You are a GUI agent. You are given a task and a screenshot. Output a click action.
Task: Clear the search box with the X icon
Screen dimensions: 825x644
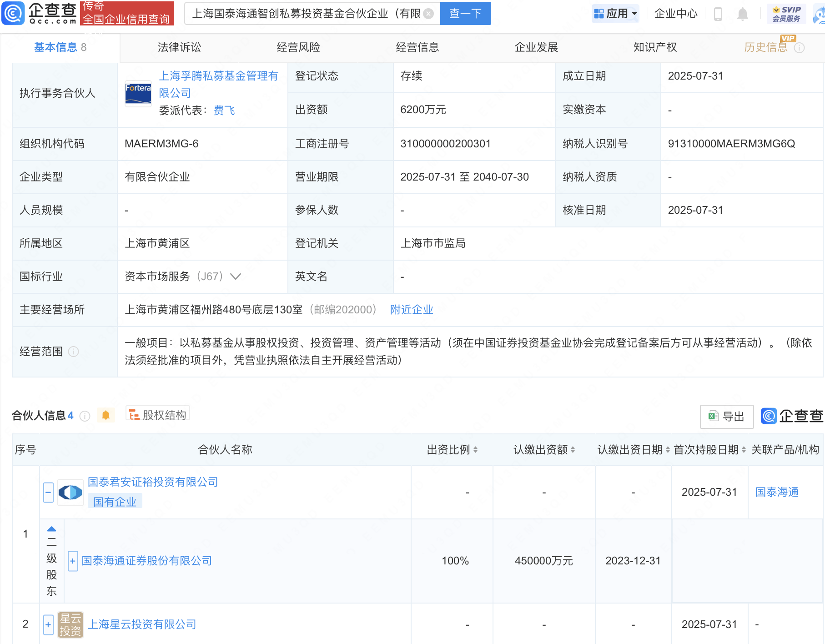(x=428, y=14)
